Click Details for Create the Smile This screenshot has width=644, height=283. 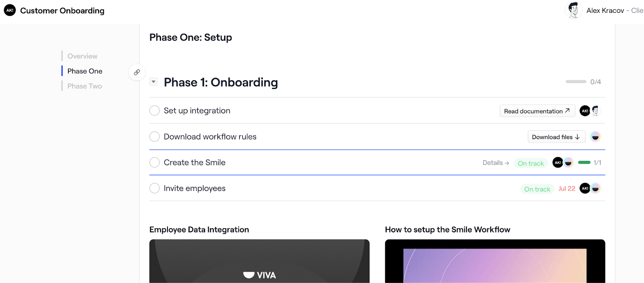[495, 162]
